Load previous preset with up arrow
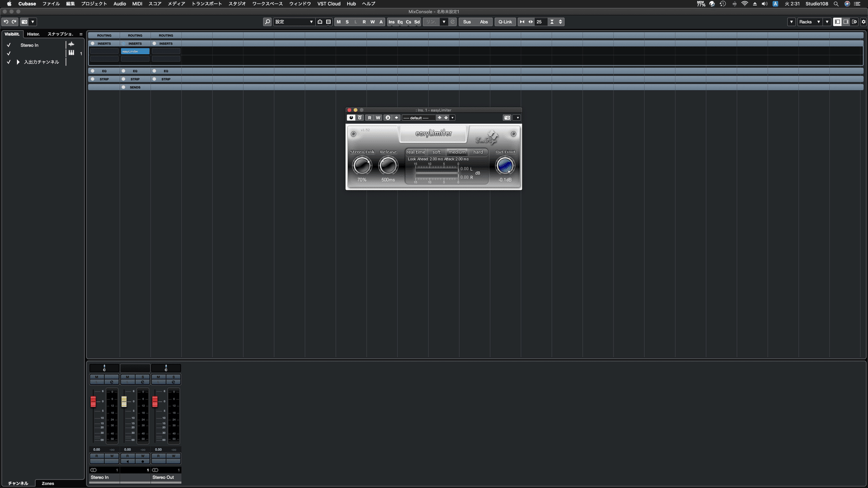Image resolution: width=868 pixels, height=488 pixels. pos(439,118)
